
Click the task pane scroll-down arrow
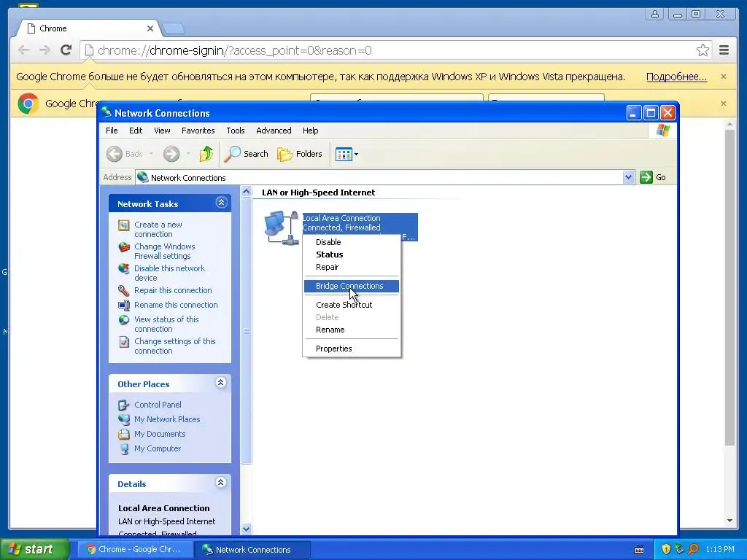click(x=247, y=529)
